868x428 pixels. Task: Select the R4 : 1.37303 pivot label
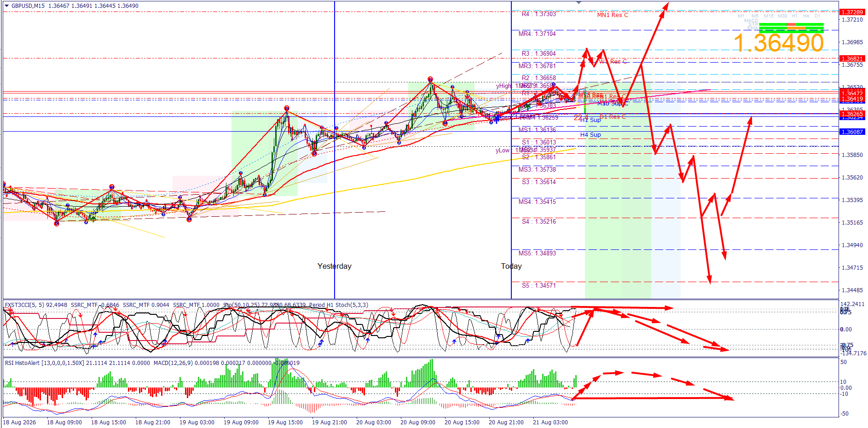tap(539, 14)
